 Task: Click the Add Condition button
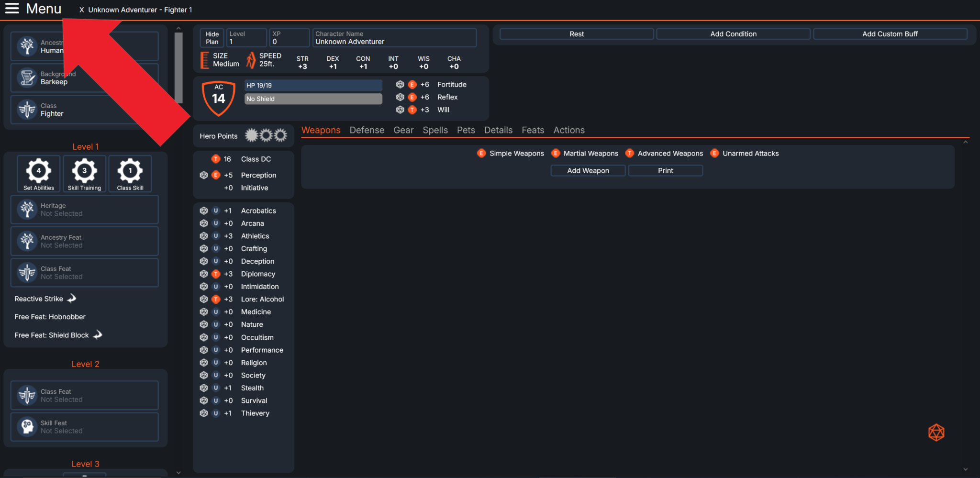point(733,34)
